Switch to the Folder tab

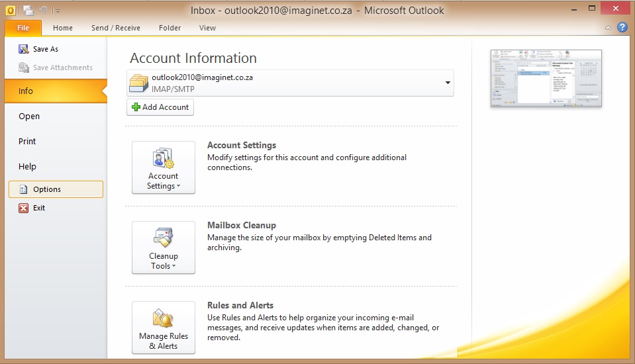(170, 28)
